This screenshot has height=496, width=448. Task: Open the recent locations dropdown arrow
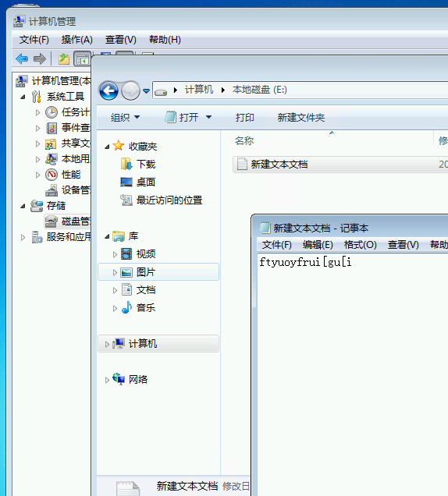(146, 91)
